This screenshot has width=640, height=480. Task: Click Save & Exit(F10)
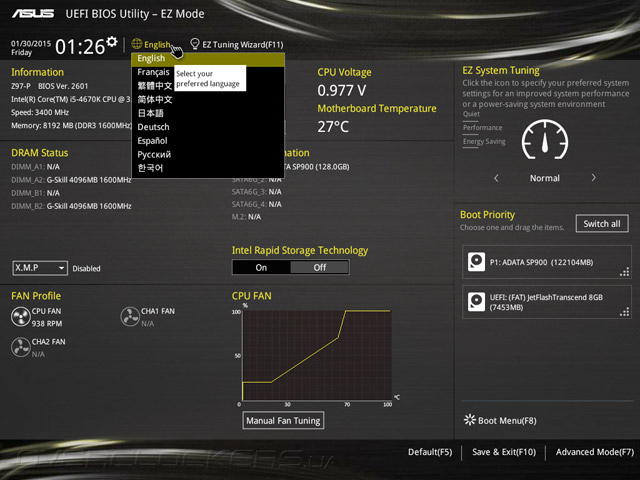point(504,452)
